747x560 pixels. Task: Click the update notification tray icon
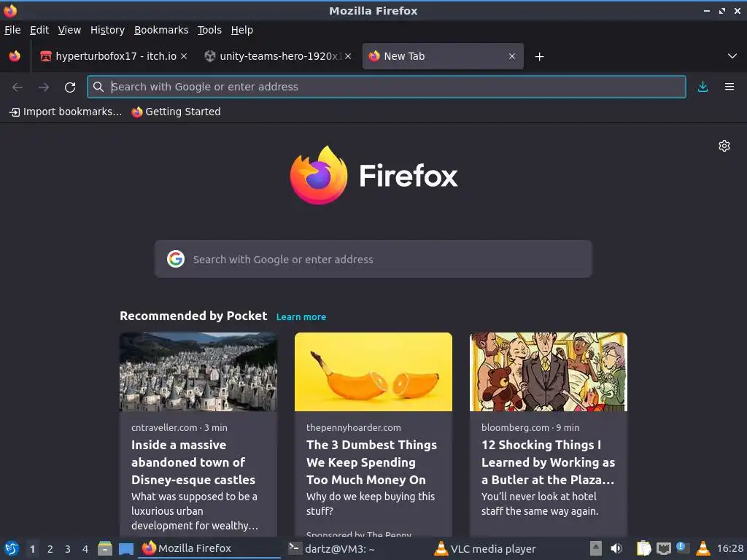coord(683,548)
